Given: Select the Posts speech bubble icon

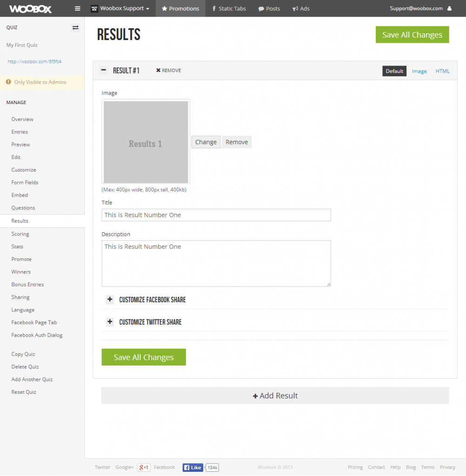Looking at the screenshot, I should [260, 8].
